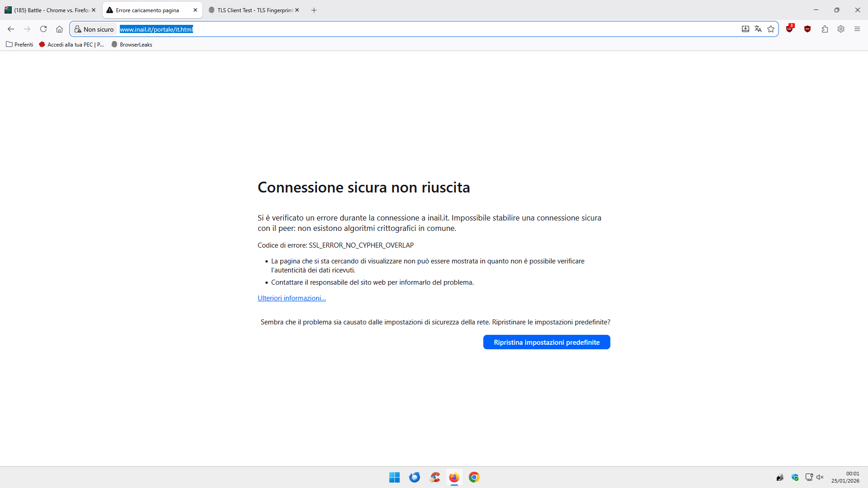Open the Extensions puzzle icon
The height and width of the screenshot is (488, 868).
825,29
